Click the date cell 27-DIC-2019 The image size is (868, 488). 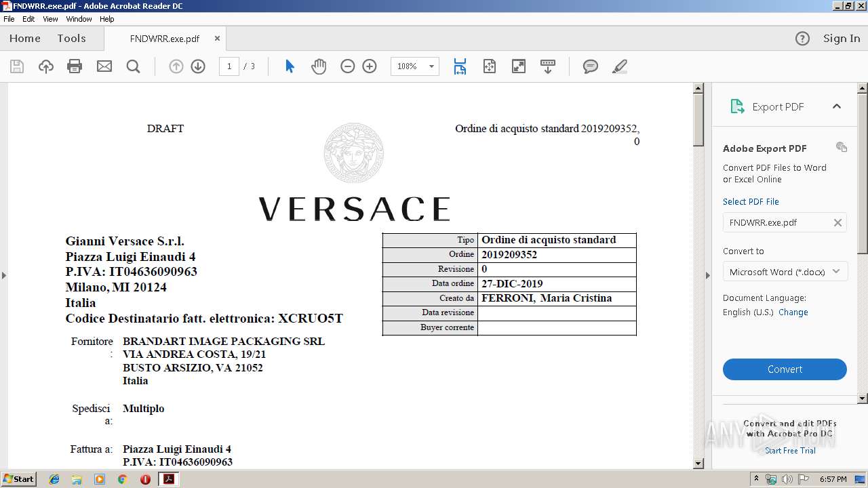(x=557, y=284)
